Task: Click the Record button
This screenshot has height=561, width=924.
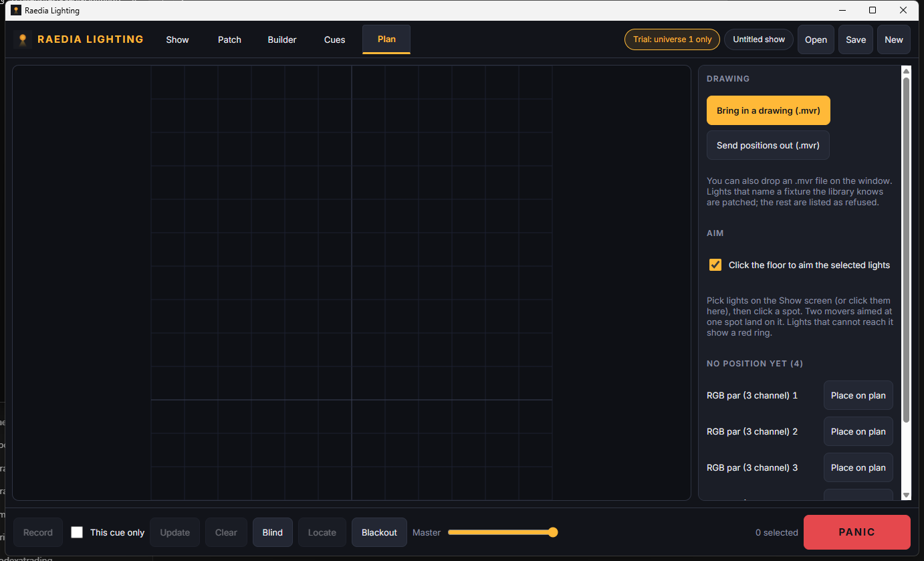Action: pyautogui.click(x=38, y=532)
